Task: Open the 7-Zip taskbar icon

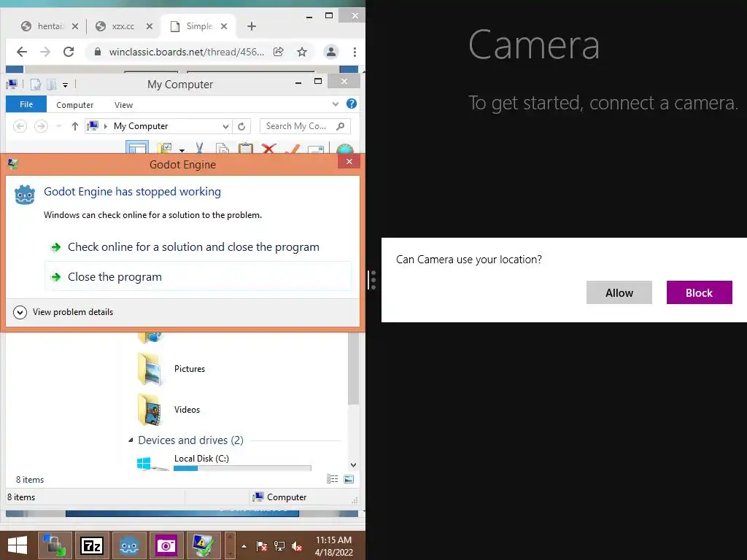Action: click(92, 545)
